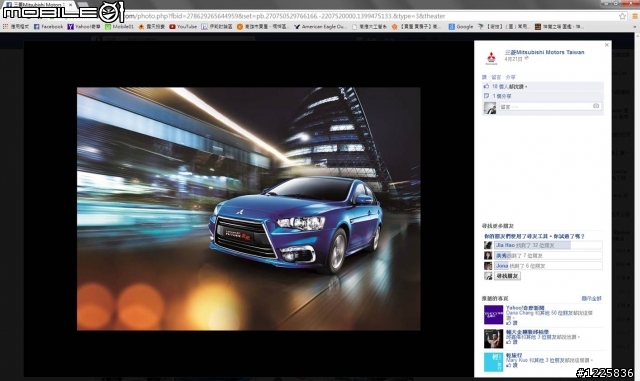Attach a photo using the camera icon
The width and height of the screenshot is (640, 381).
coord(596,106)
